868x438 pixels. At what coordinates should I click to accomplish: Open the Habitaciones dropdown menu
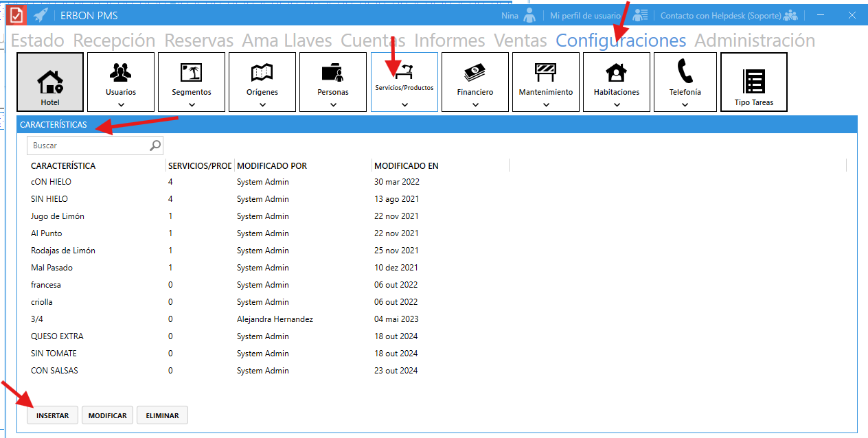[x=617, y=104]
